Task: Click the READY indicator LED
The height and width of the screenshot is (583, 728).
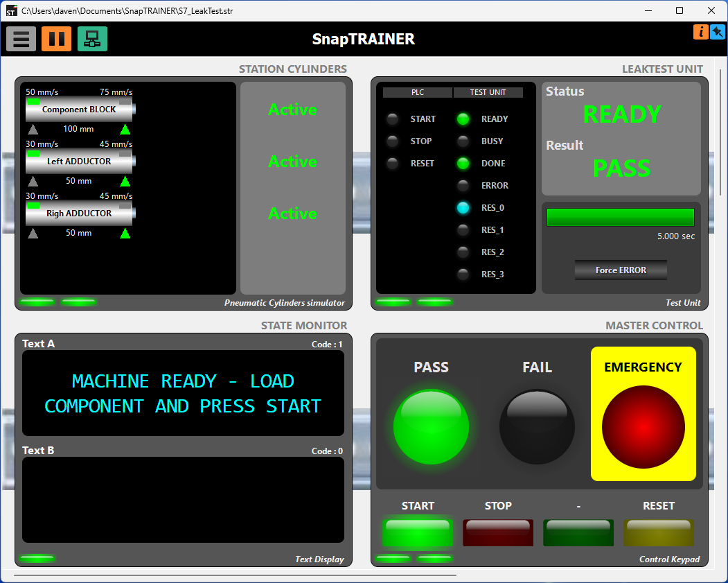Action: click(x=463, y=119)
